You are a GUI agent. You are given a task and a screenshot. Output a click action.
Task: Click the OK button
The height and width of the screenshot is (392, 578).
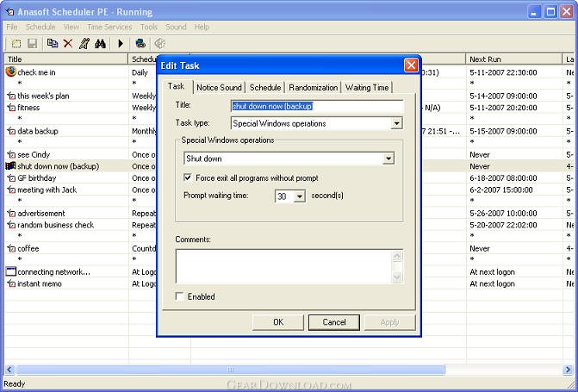(278, 322)
